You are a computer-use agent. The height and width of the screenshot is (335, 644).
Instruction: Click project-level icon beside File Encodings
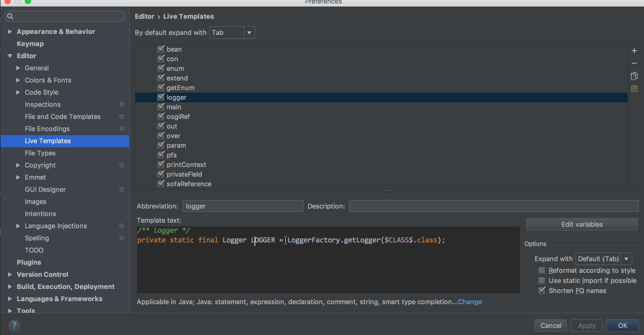122,129
